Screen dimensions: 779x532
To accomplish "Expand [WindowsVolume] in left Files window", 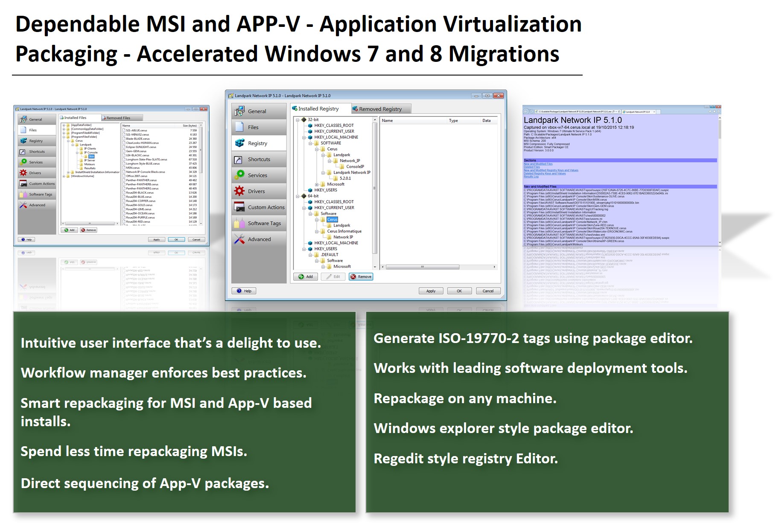I will click(x=64, y=176).
